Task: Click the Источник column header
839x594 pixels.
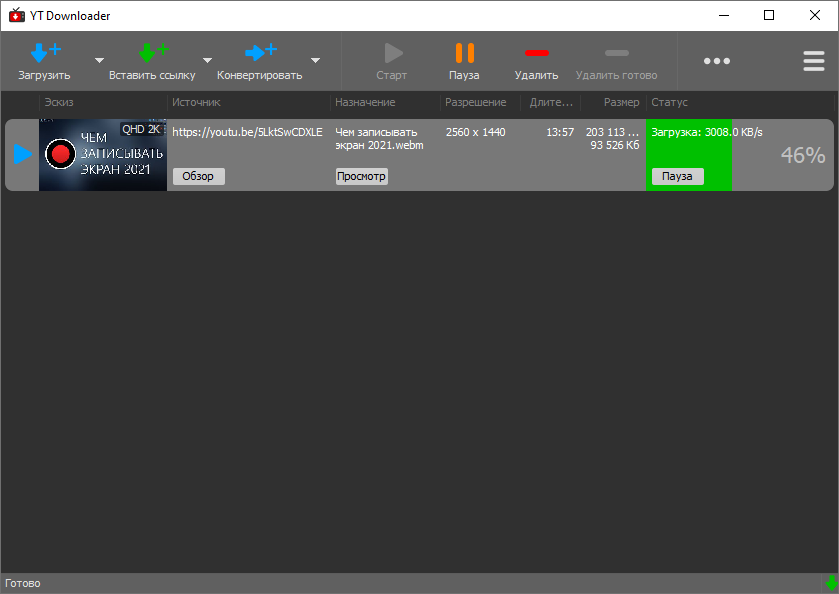Action: coord(196,102)
